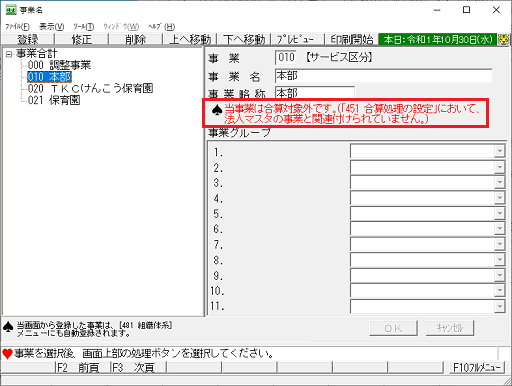Click the F3 次頁 function key button
Screen dimensions: 512x386
[138, 367]
